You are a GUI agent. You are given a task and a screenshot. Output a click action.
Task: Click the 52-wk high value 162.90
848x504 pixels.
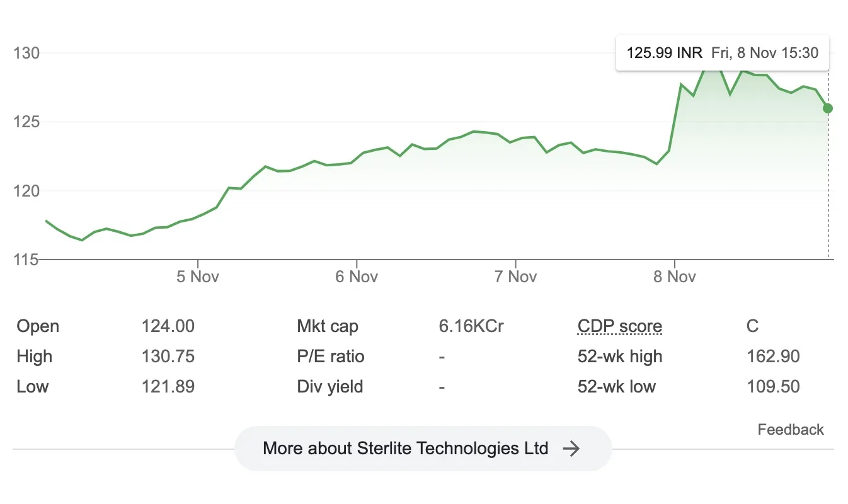773,356
